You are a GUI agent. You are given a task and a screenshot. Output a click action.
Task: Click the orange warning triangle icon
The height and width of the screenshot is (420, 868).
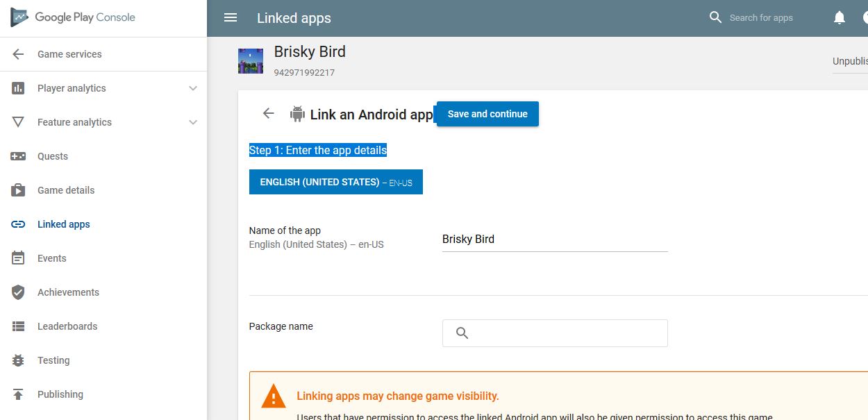[x=274, y=396]
